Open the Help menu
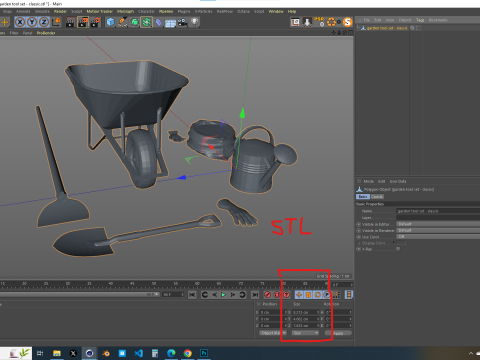 [x=292, y=11]
